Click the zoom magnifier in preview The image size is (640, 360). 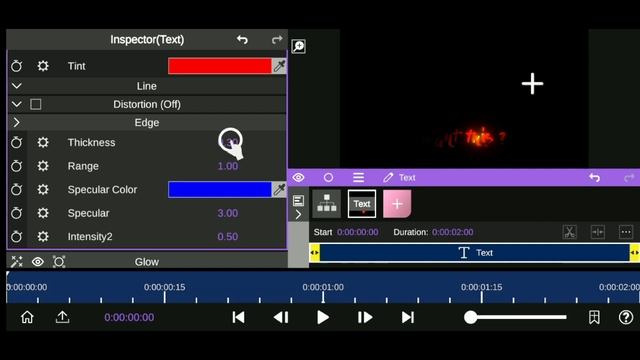tap(298, 46)
